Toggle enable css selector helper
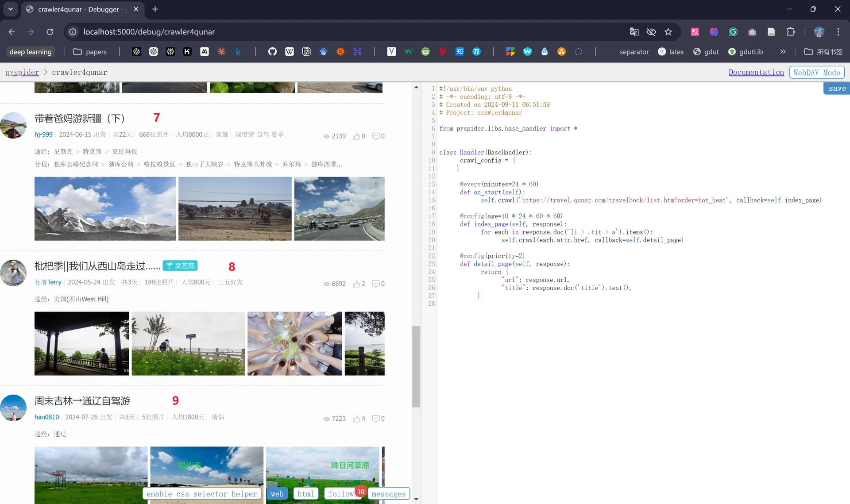This screenshot has width=850, height=504. pyautogui.click(x=202, y=493)
